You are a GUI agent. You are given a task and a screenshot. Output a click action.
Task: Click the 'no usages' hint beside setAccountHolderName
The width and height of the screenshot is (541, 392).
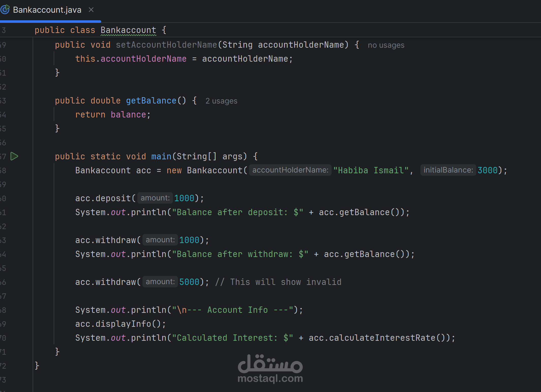click(386, 45)
